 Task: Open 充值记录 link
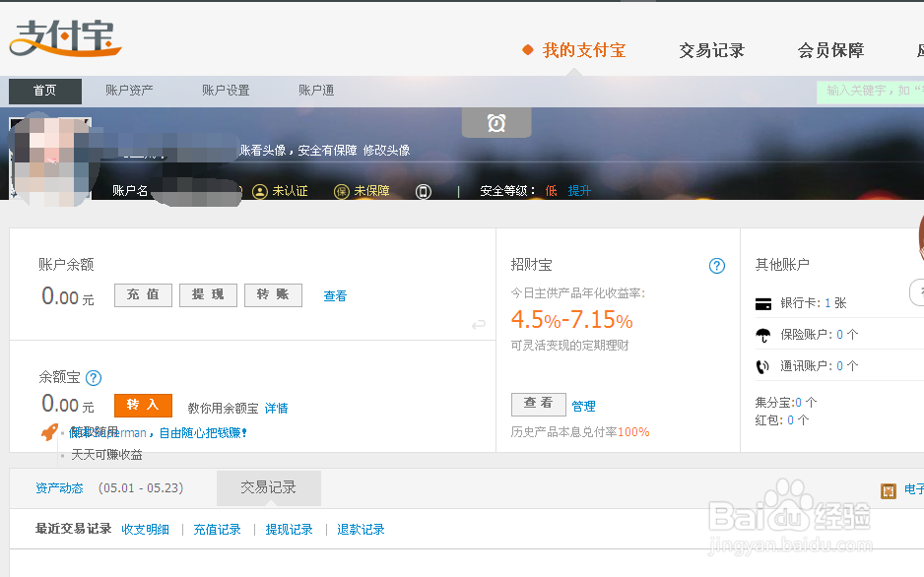click(218, 530)
